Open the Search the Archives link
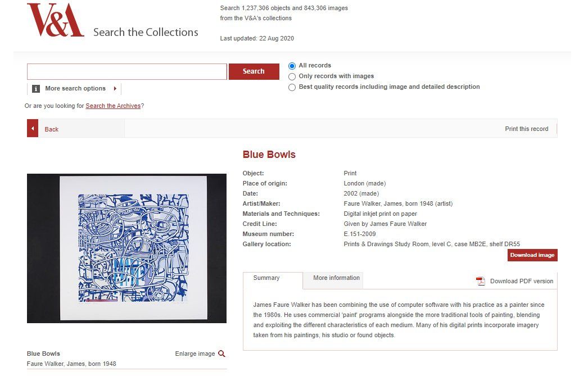The height and width of the screenshot is (376, 588). point(113,106)
